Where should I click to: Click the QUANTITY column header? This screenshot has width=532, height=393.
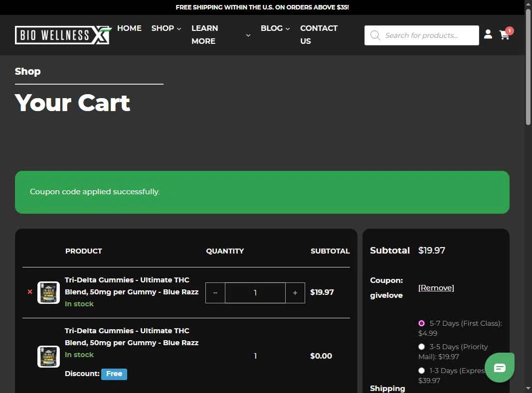tap(224, 251)
